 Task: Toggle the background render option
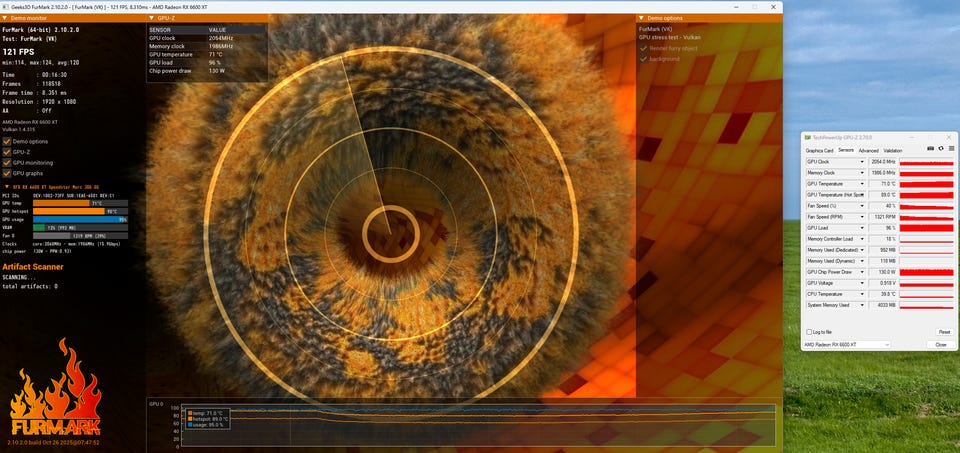(643, 59)
